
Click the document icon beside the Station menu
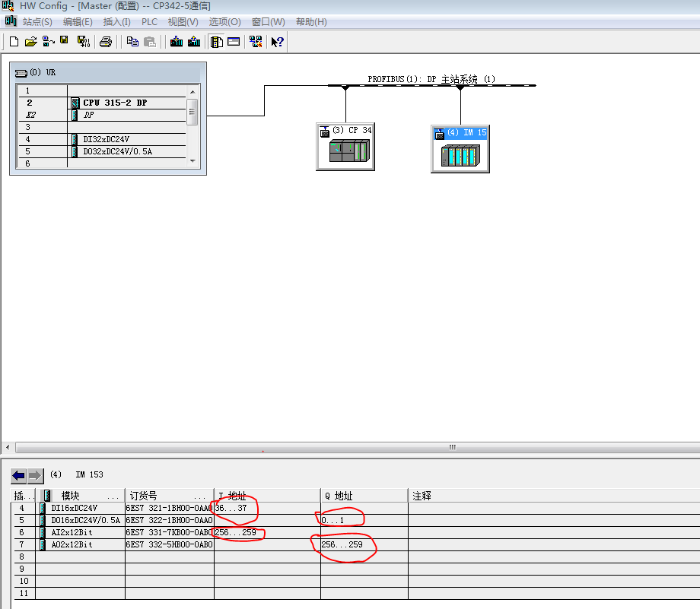[x=11, y=21]
